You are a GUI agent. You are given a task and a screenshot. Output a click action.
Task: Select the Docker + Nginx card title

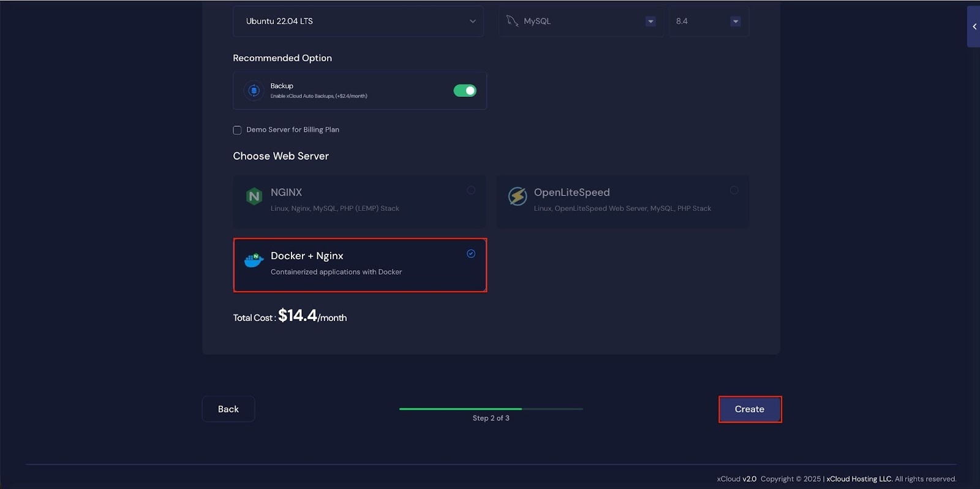pos(307,256)
